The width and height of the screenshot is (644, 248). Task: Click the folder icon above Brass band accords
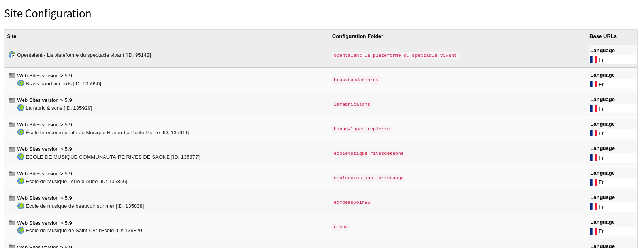pyautogui.click(x=12, y=75)
